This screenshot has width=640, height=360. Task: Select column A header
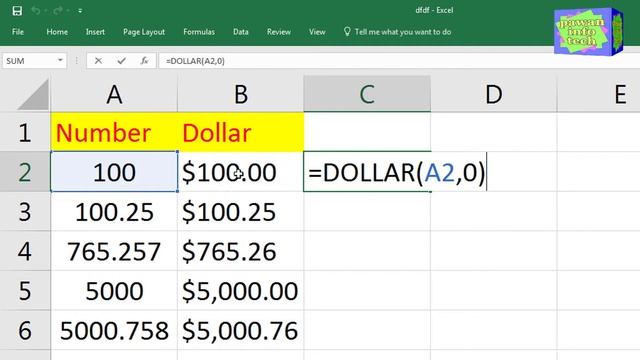tap(114, 95)
